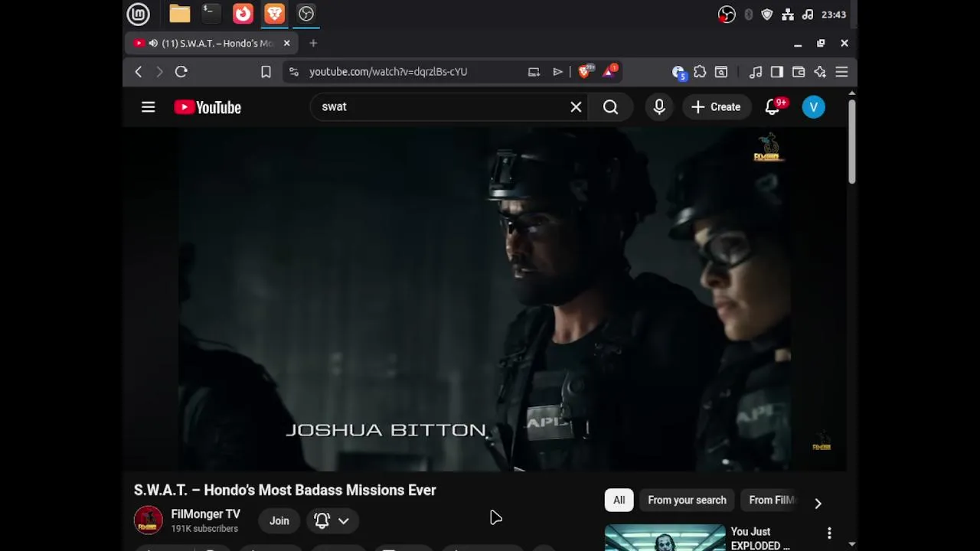Viewport: 980px width, 551px height.
Task: Clear the search box text
Action: point(576,107)
